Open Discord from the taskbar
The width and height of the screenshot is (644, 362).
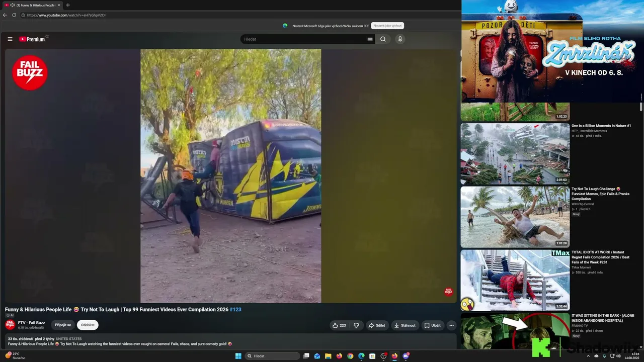(406, 356)
